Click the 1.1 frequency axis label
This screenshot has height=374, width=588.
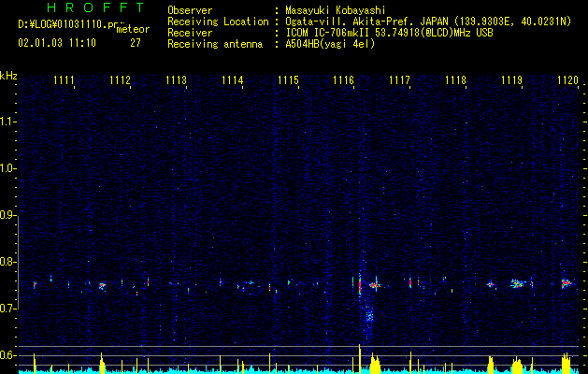(7, 122)
